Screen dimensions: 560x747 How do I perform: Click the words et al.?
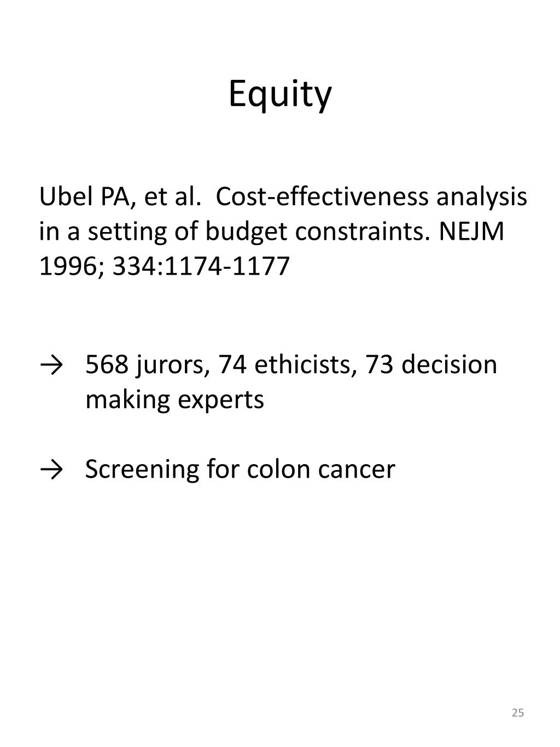pyautogui.click(x=171, y=197)
